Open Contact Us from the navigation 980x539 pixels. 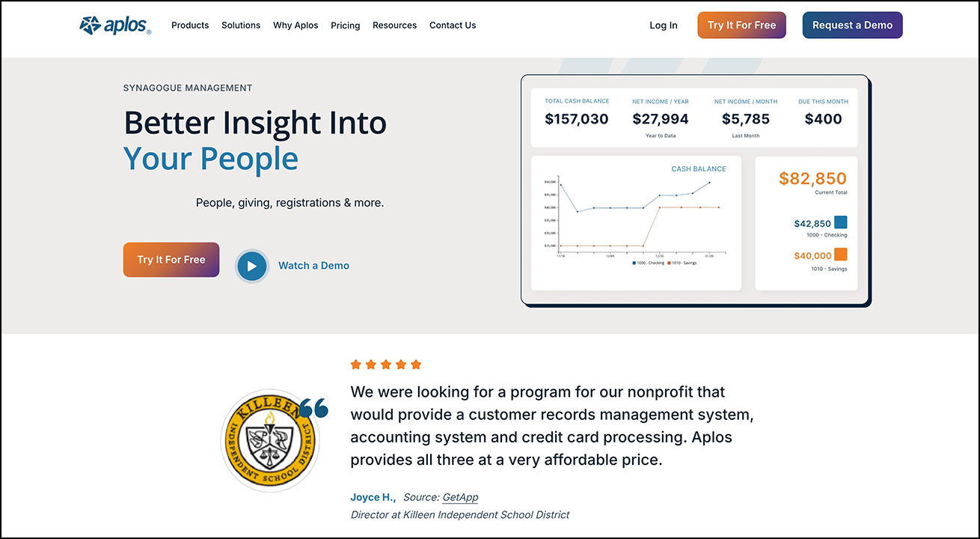click(x=452, y=25)
